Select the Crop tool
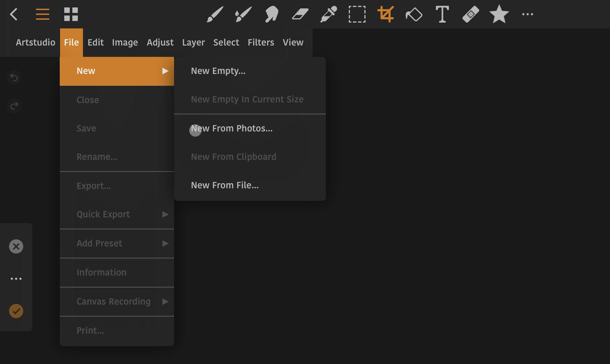The image size is (610, 364). click(x=386, y=15)
